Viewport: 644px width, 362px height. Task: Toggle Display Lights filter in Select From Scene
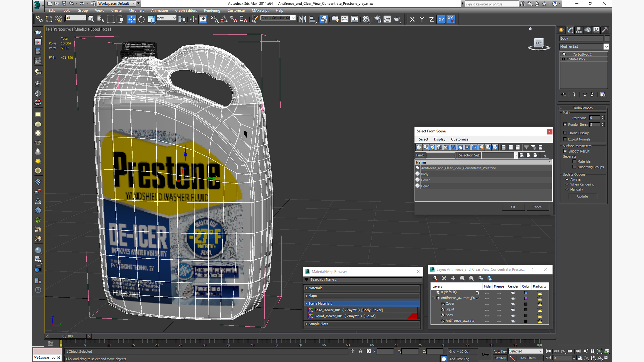(433, 147)
